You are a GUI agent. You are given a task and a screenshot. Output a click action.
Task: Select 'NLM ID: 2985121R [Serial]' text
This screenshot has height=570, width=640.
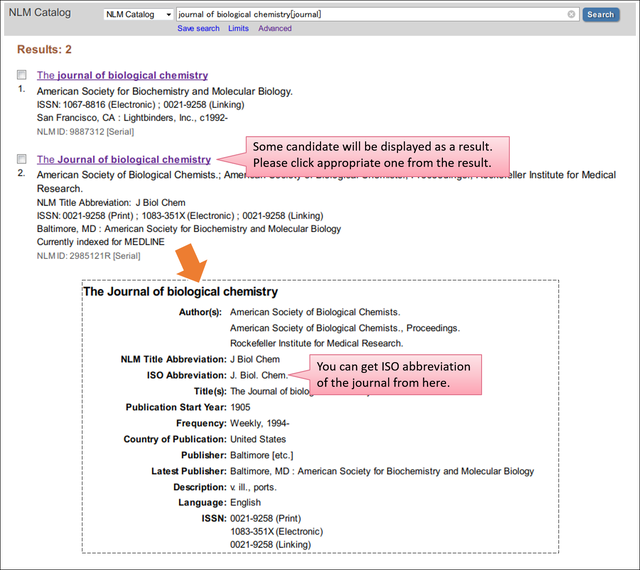(x=89, y=256)
